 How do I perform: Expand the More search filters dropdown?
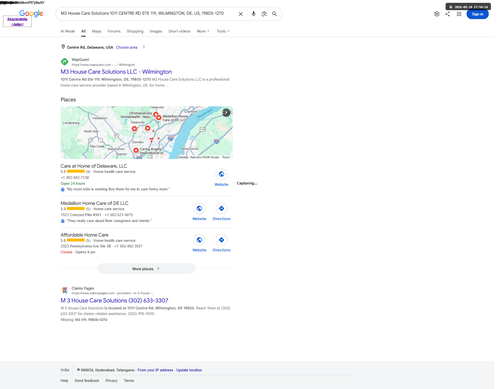(203, 31)
